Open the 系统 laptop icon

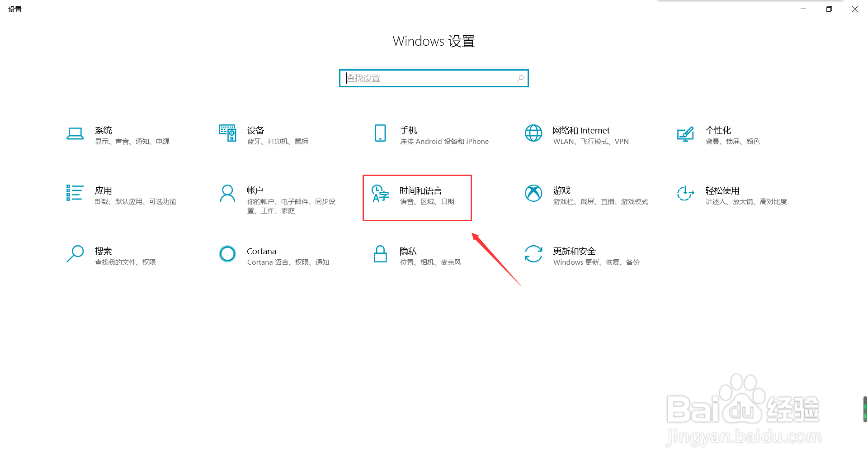click(x=75, y=133)
